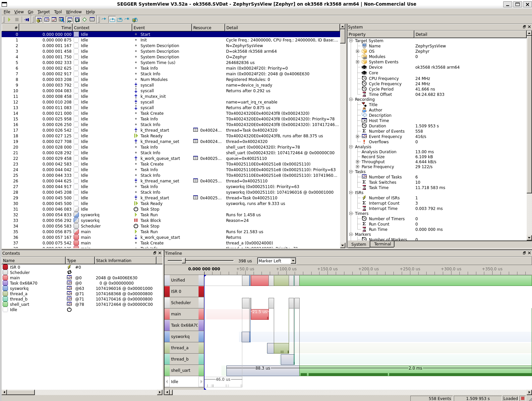Expand the Event Frequency tree node

[x=358, y=136]
